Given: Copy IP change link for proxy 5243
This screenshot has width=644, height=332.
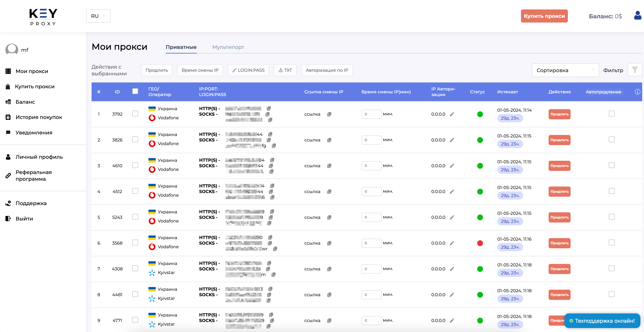Looking at the screenshot, I should click(x=329, y=217).
